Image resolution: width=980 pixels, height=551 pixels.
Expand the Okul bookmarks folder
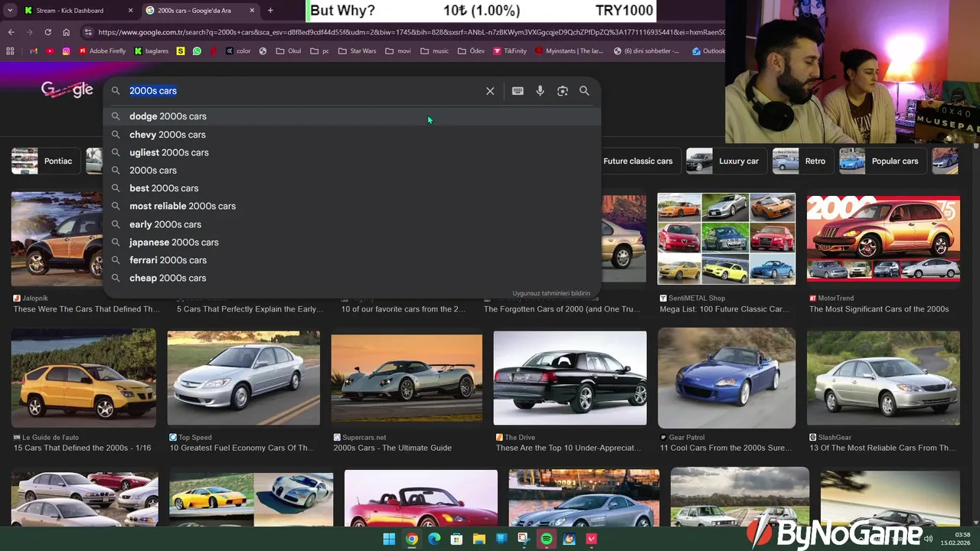pos(288,51)
